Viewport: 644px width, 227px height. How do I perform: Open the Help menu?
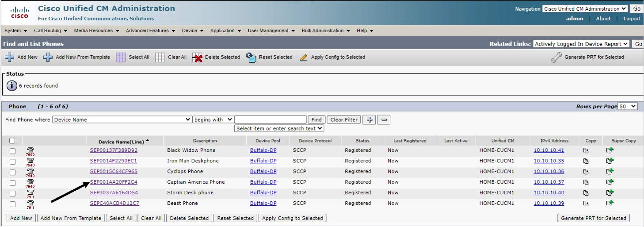click(365, 31)
